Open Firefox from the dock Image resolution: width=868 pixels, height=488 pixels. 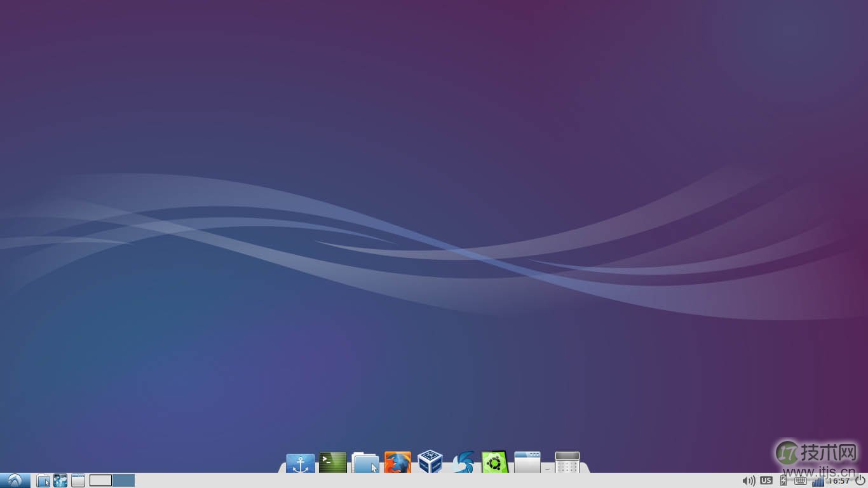point(397,463)
